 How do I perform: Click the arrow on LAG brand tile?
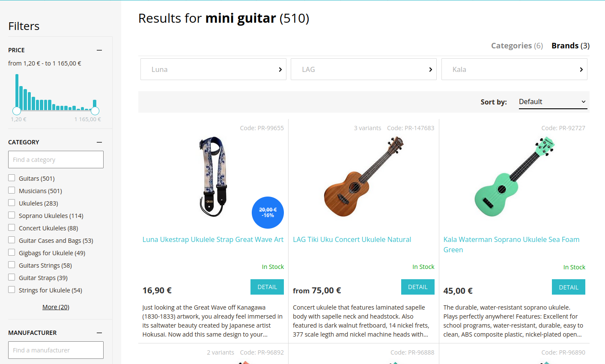(430, 69)
